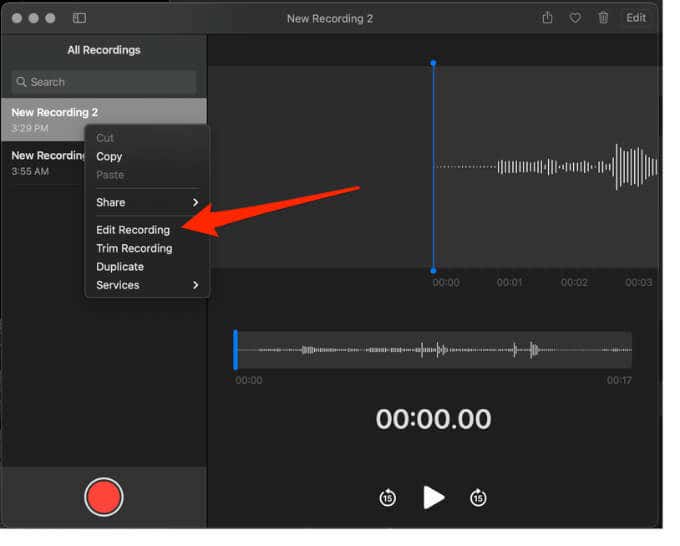Choose Duplicate from the context menu
This screenshot has width=680, height=546.
pos(120,267)
